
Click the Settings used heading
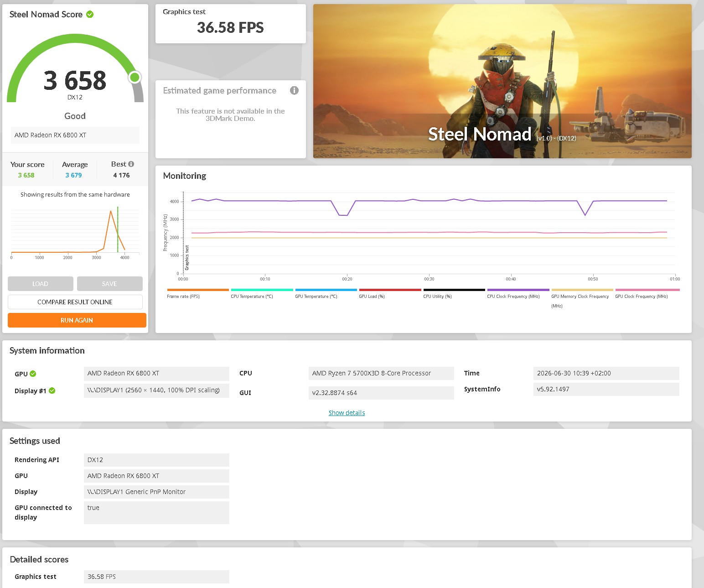click(x=35, y=441)
